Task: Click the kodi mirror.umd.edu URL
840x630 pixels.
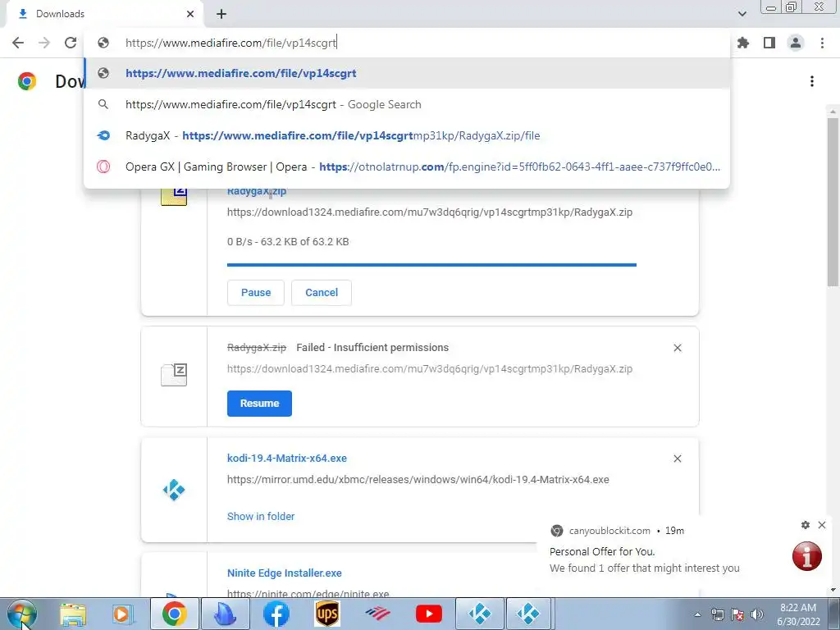Action: click(x=418, y=480)
